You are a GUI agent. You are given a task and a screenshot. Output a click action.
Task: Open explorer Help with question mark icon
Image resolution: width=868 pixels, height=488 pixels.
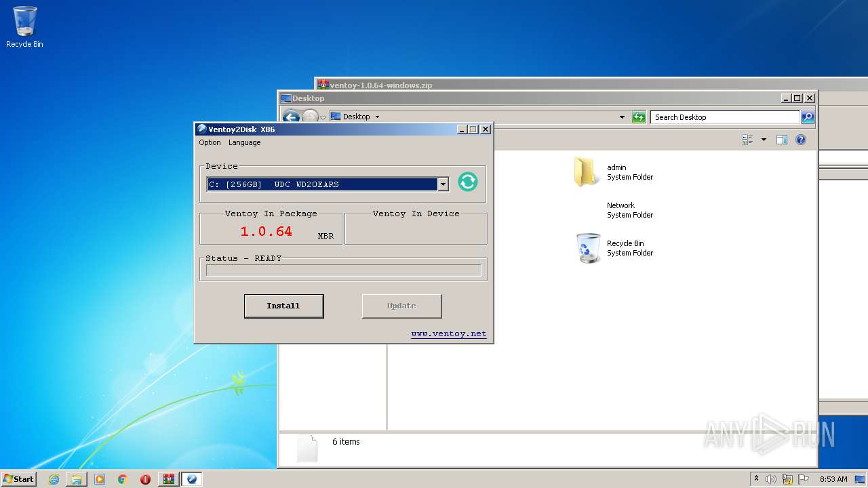(800, 140)
